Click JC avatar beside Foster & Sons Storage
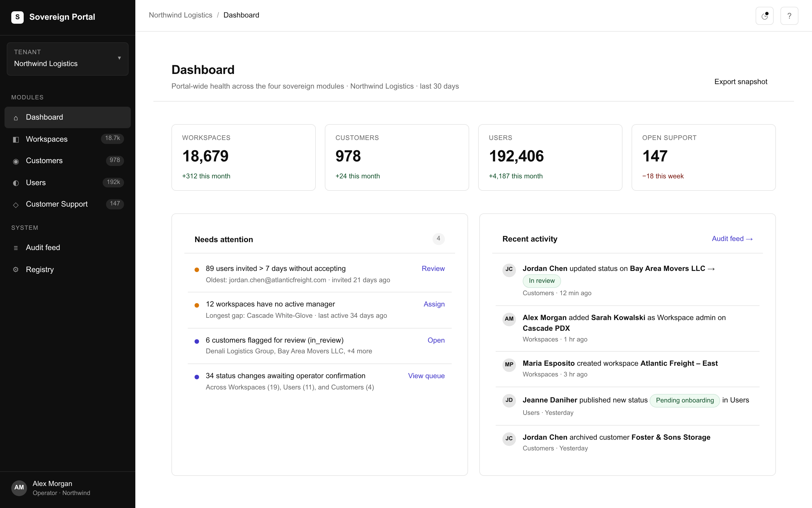The width and height of the screenshot is (812, 508). 509,439
